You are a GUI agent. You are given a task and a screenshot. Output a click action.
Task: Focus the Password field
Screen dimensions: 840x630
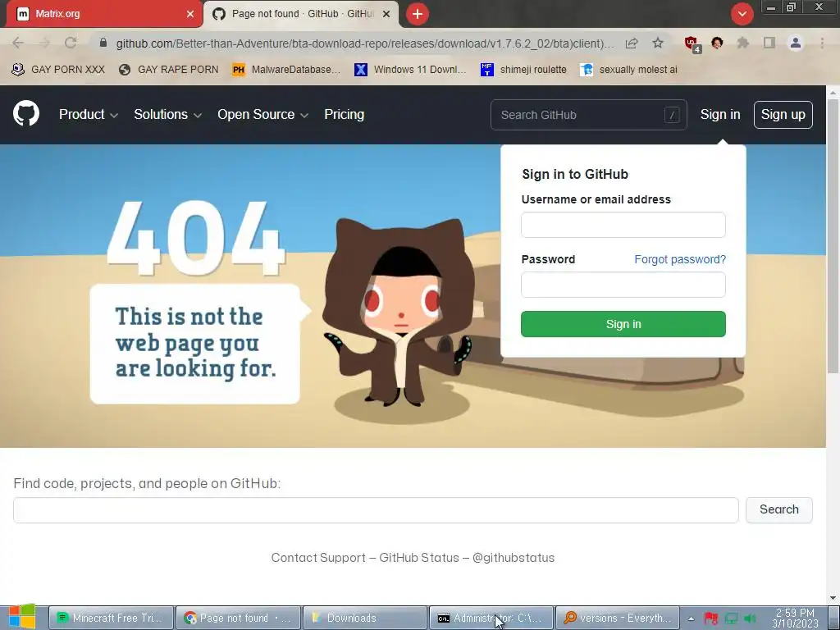[623, 285]
